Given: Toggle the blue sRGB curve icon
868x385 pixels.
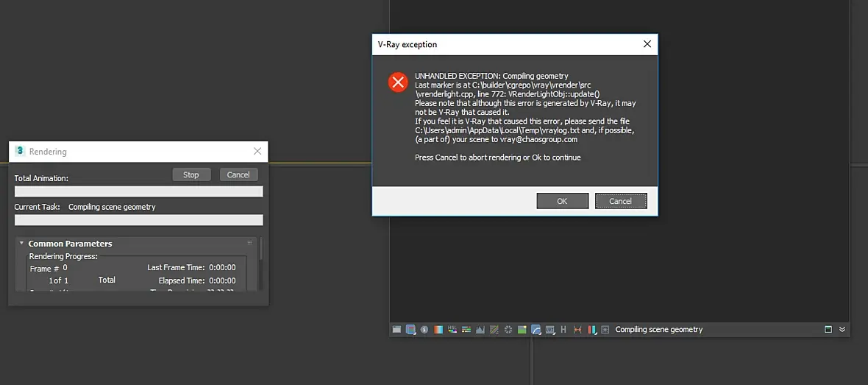Looking at the screenshot, I should 536,329.
